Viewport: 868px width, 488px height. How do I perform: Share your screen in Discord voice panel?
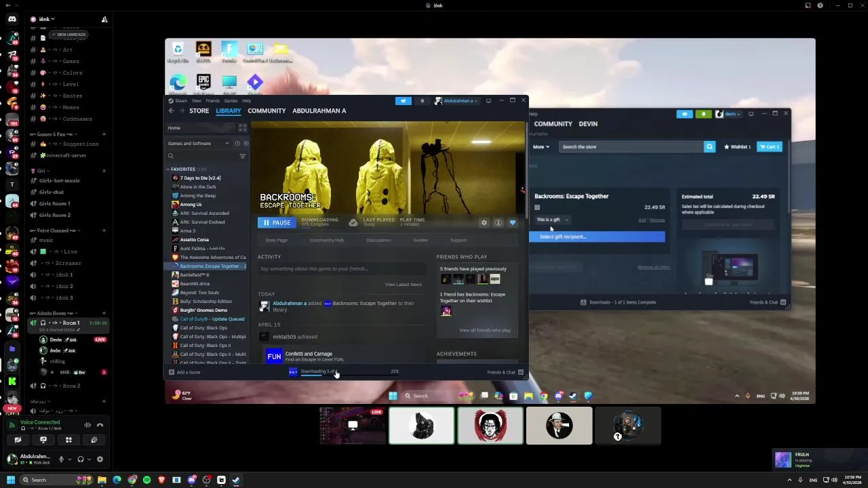(43, 440)
